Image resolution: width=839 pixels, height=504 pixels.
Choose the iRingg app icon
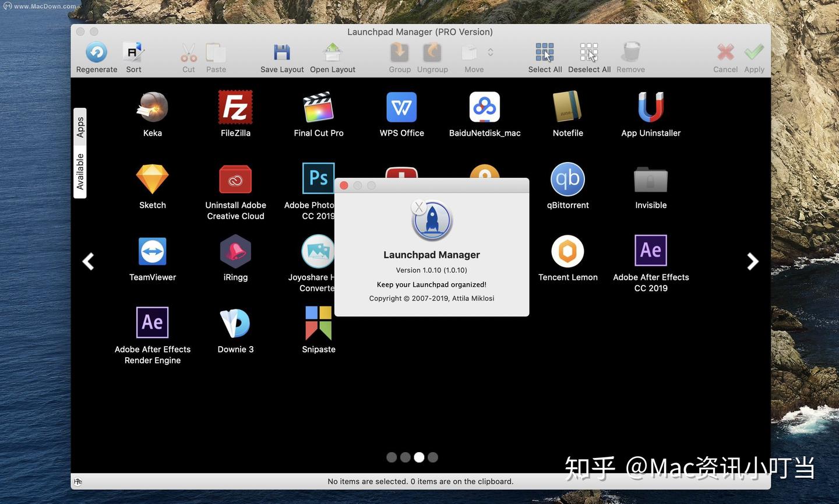(235, 252)
